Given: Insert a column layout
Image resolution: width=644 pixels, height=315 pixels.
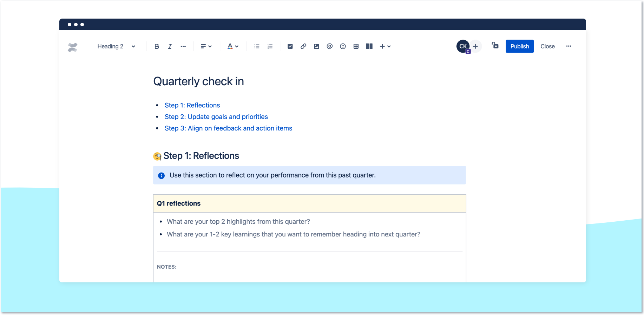Looking at the screenshot, I should coord(369,46).
